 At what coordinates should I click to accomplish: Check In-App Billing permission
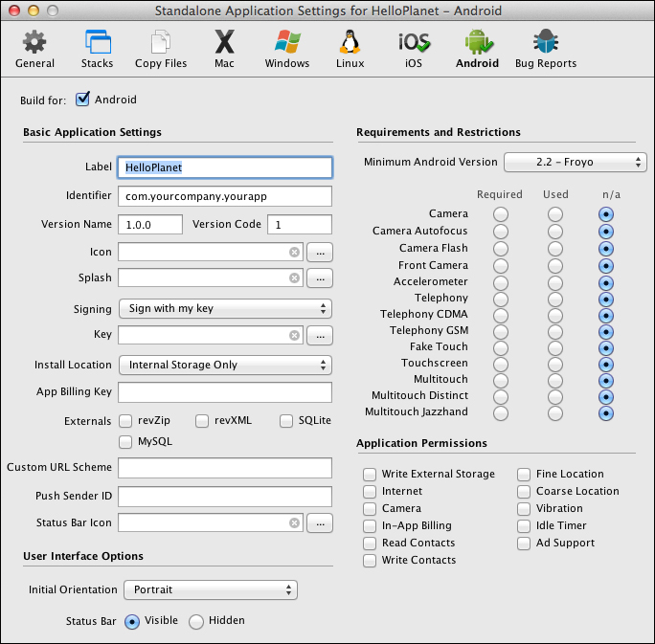click(370, 526)
